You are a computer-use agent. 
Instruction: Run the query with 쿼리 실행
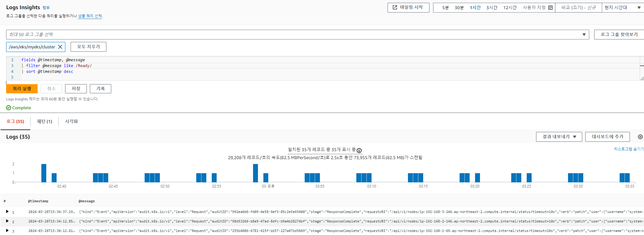click(22, 89)
